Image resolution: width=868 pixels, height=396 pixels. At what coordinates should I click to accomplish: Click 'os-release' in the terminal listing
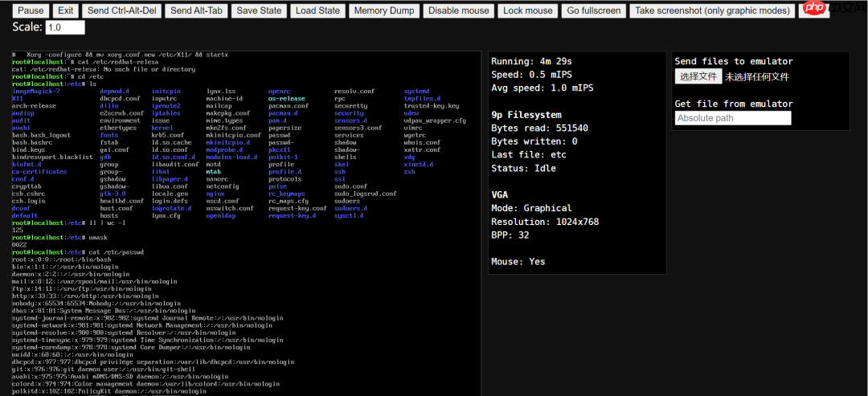click(287, 99)
